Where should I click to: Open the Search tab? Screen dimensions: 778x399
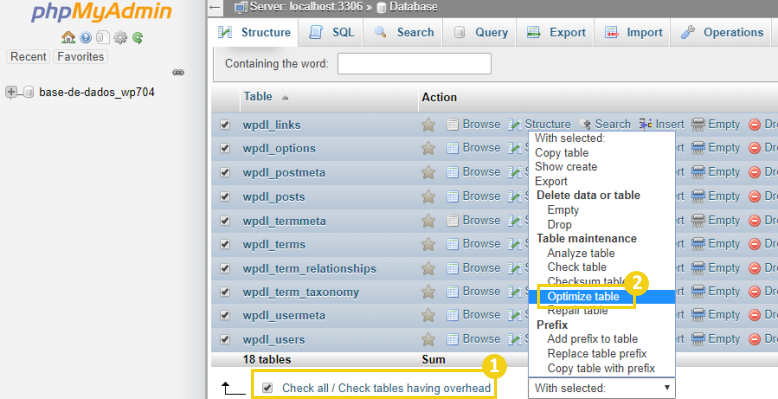coord(404,32)
